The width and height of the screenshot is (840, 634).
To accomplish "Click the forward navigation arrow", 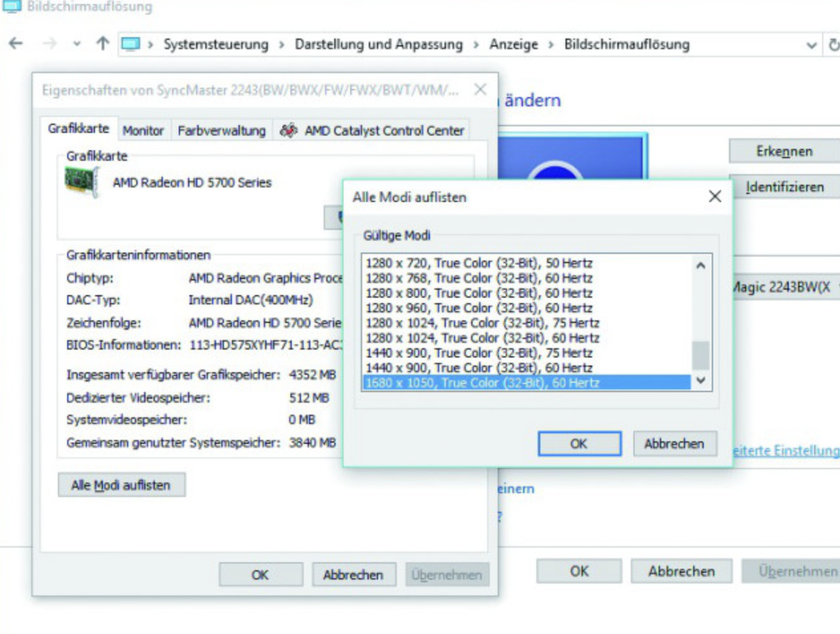I will (49, 44).
